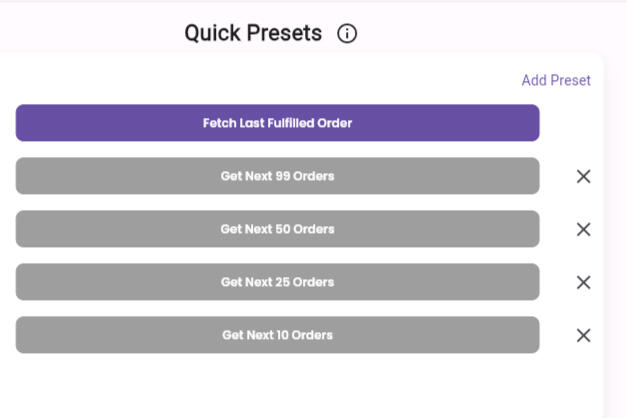Click the Quick Presets heading text
Image resolution: width=627 pixels, height=418 pixels.
pos(253,34)
